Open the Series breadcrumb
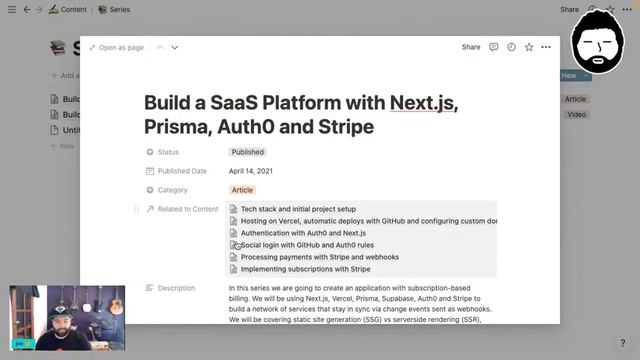Viewport: 640px width, 360px height. point(114,9)
